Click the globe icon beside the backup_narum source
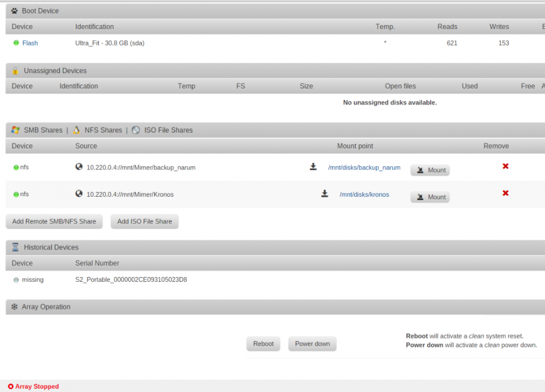 [x=79, y=167]
